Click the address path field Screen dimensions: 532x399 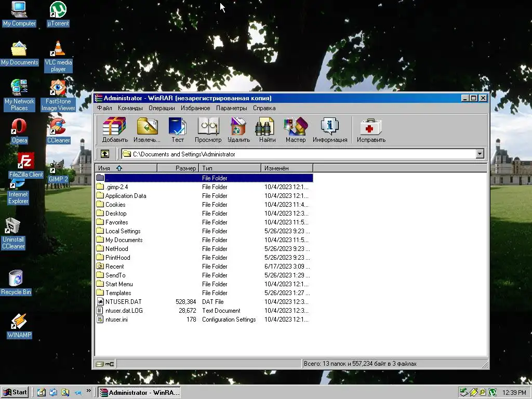[x=299, y=154]
